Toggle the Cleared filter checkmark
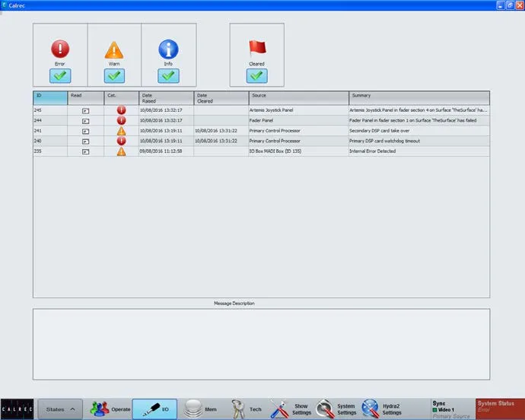 (257, 75)
